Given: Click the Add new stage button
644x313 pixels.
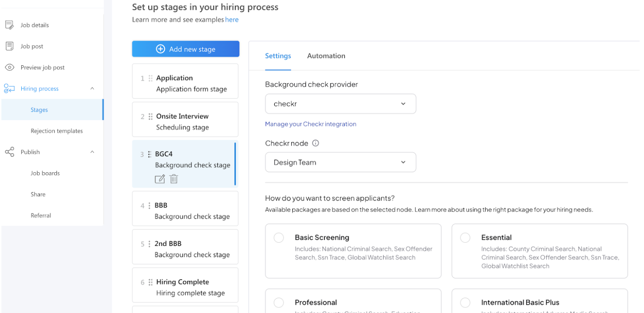Looking at the screenshot, I should (186, 49).
